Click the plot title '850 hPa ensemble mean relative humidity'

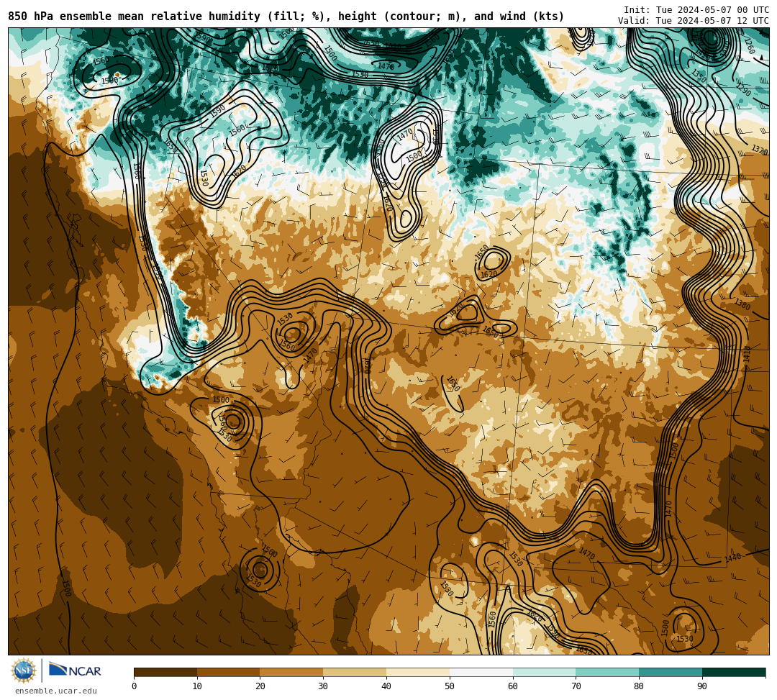click(136, 17)
